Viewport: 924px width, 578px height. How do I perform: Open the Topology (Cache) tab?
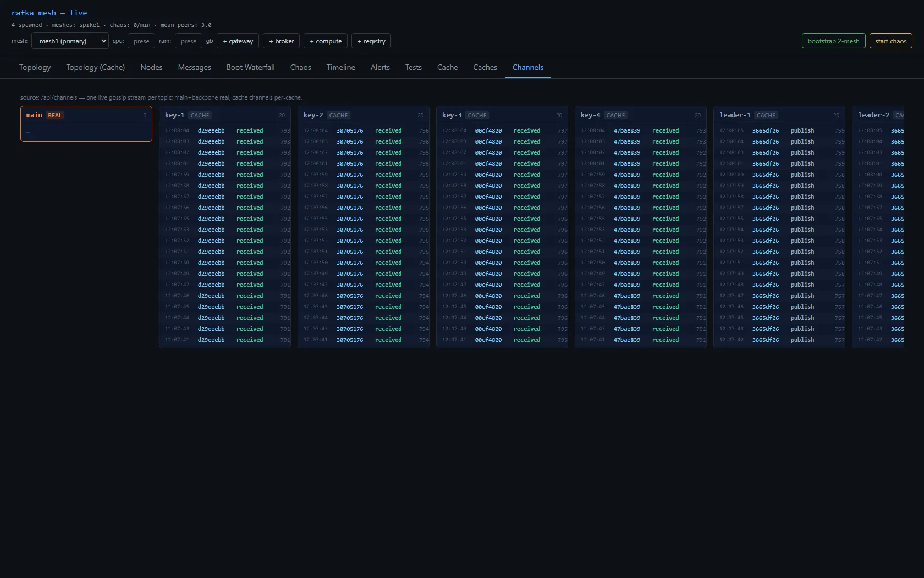(x=96, y=67)
